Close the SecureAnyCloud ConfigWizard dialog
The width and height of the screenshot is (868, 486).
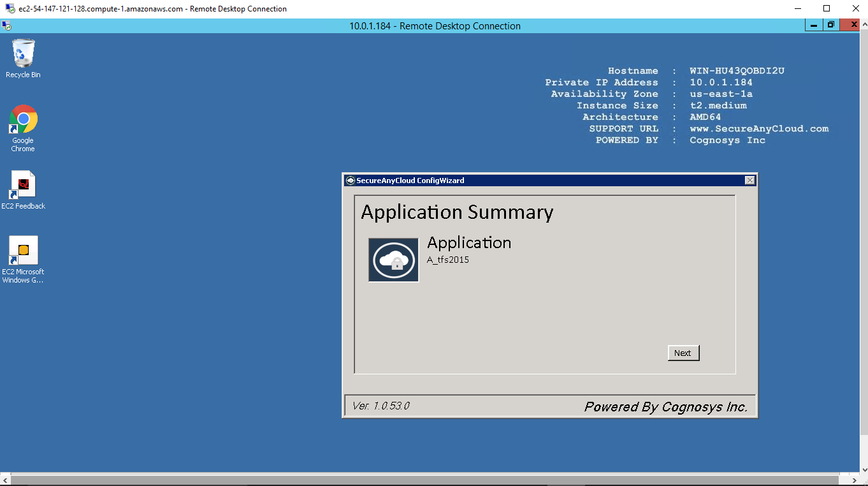(x=749, y=180)
